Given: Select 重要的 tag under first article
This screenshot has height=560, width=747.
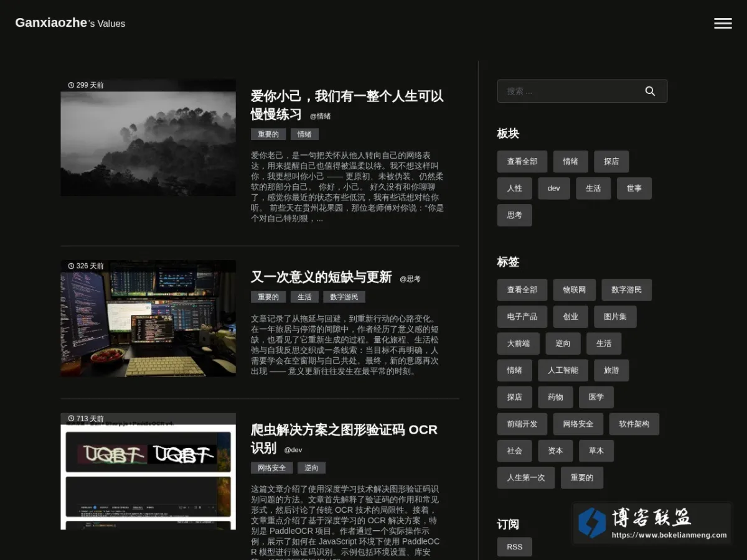Looking at the screenshot, I should [x=269, y=134].
